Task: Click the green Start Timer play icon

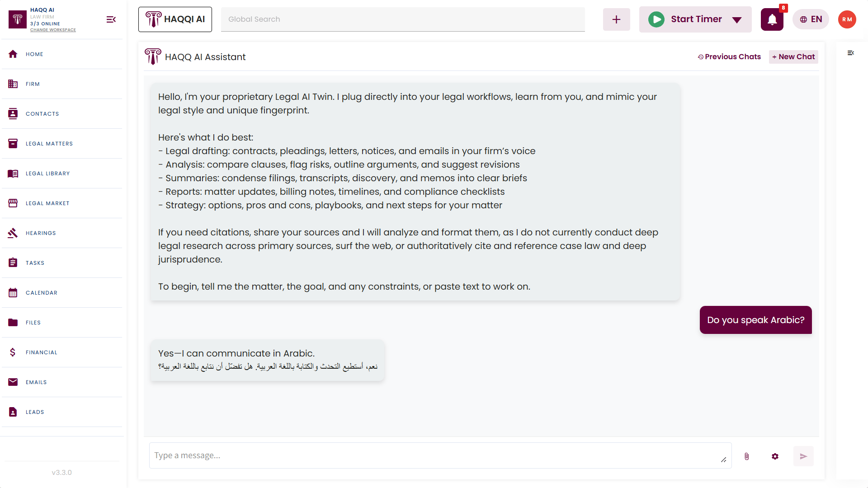Action: pos(656,19)
